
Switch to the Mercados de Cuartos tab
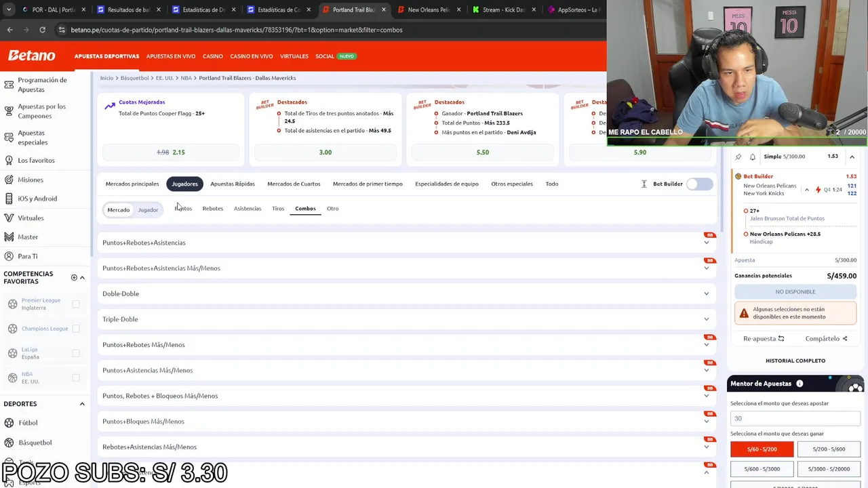point(294,184)
